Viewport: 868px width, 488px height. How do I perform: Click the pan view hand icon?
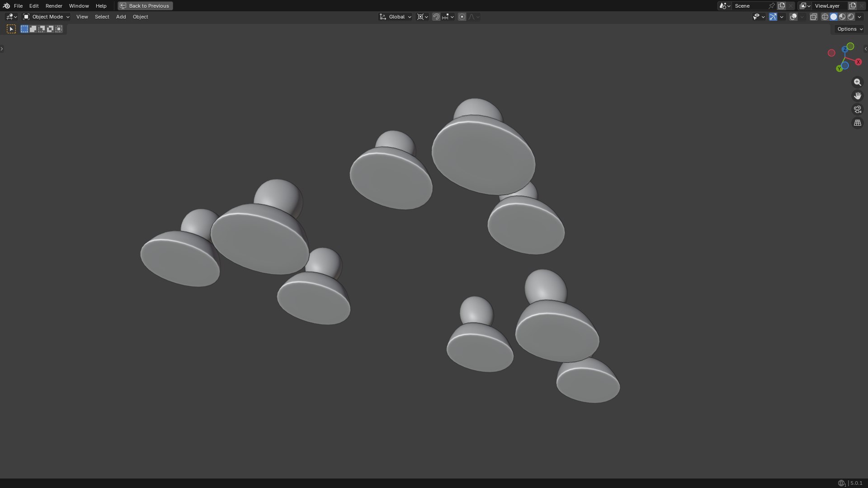[857, 96]
